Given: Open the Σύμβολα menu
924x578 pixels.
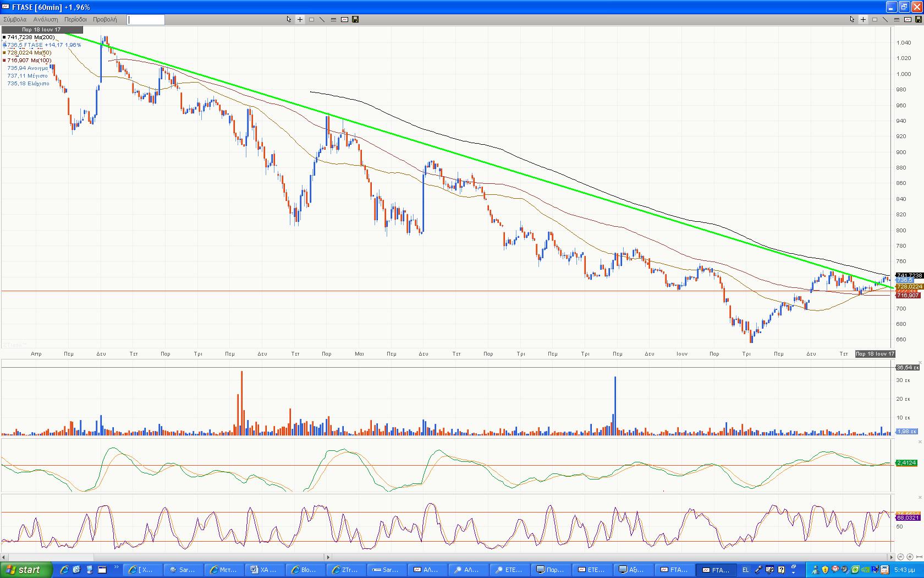Looking at the screenshot, I should 15,19.
